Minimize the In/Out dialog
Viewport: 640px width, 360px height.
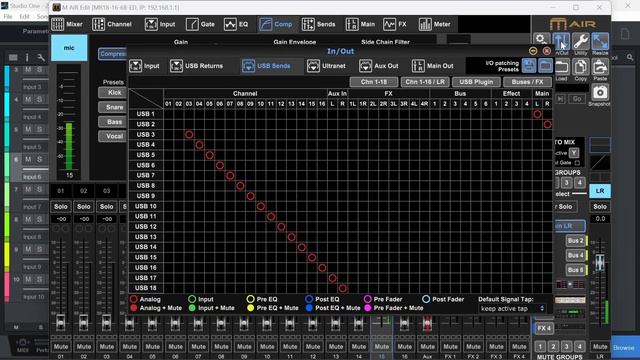[x=533, y=51]
